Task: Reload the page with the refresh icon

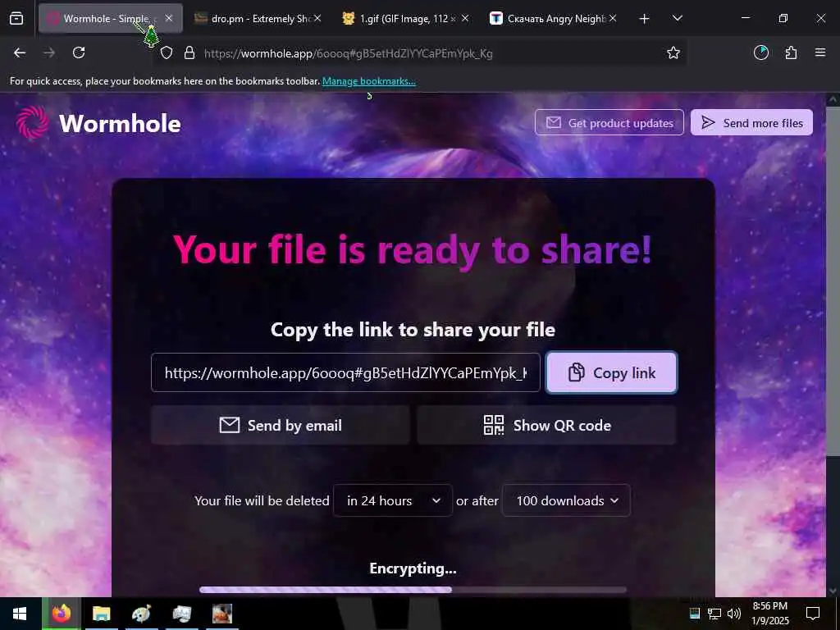Action: (x=79, y=52)
